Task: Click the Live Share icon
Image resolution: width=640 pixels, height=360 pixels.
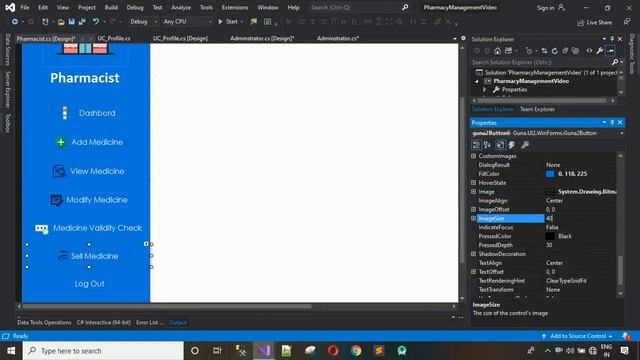Action: (x=581, y=23)
